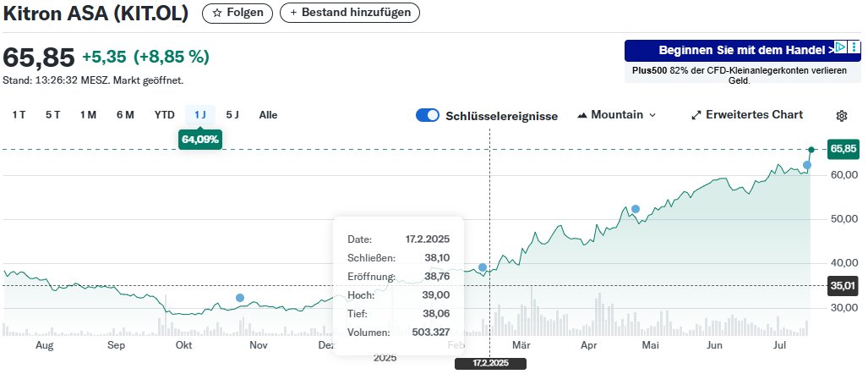The height and width of the screenshot is (374, 868).
Task: Select the 6 M time range
Action: (x=125, y=115)
